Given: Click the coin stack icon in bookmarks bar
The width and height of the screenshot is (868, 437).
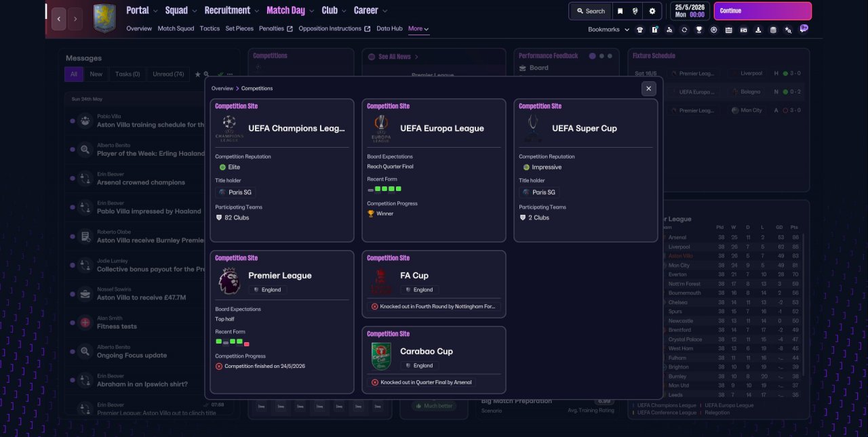Looking at the screenshot, I should pyautogui.click(x=773, y=30).
